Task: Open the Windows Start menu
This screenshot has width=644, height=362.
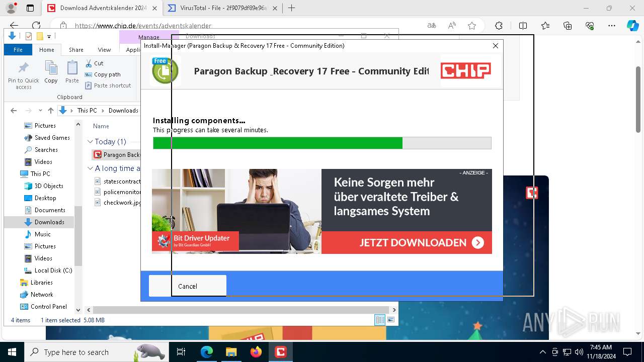Action: click(12, 352)
